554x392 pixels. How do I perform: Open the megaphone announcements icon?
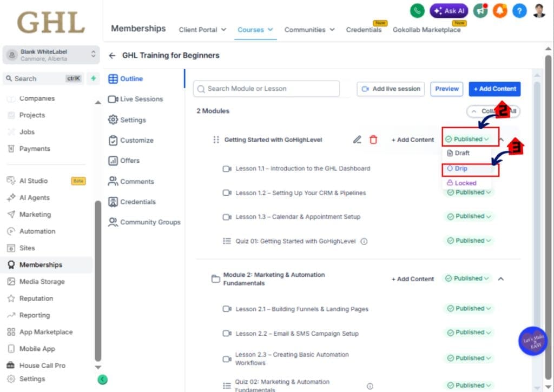tap(480, 11)
